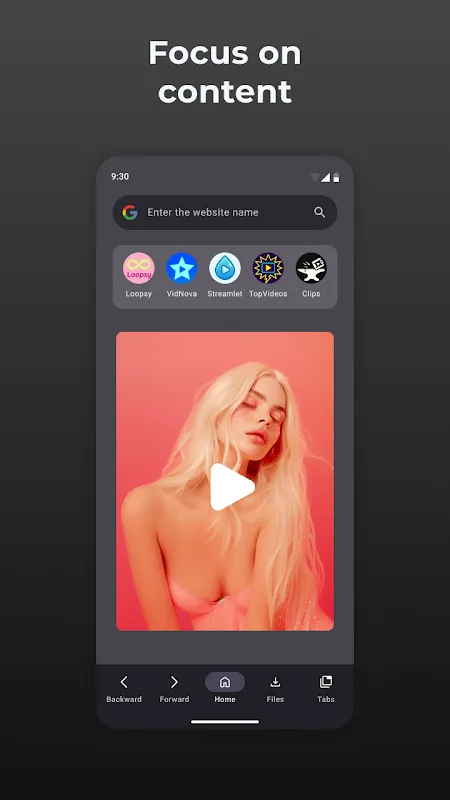Open the video thumbnail on pink background
This screenshot has height=800, width=450.
tap(225, 481)
